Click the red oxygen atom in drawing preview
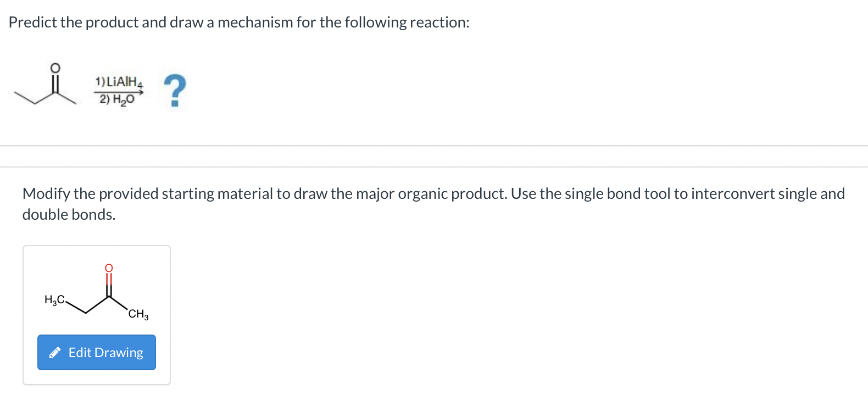 (108, 268)
